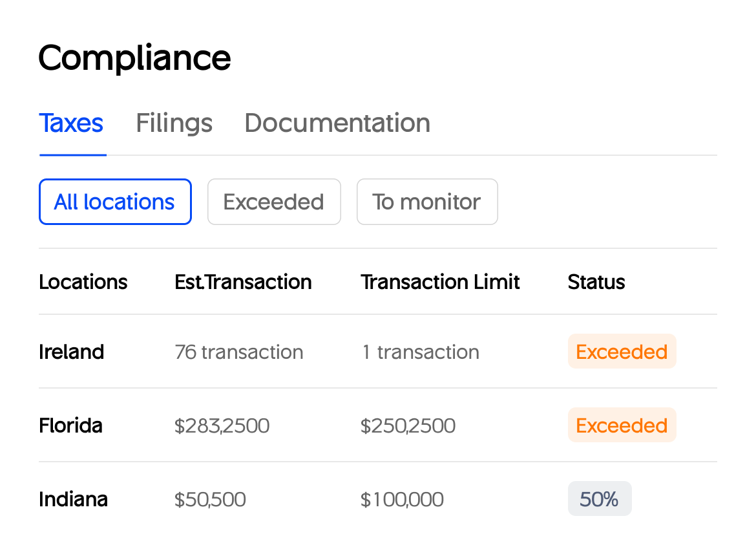Image resolution: width=756 pixels, height=547 pixels.
Task: Open the Filings tab
Action: [x=174, y=123]
